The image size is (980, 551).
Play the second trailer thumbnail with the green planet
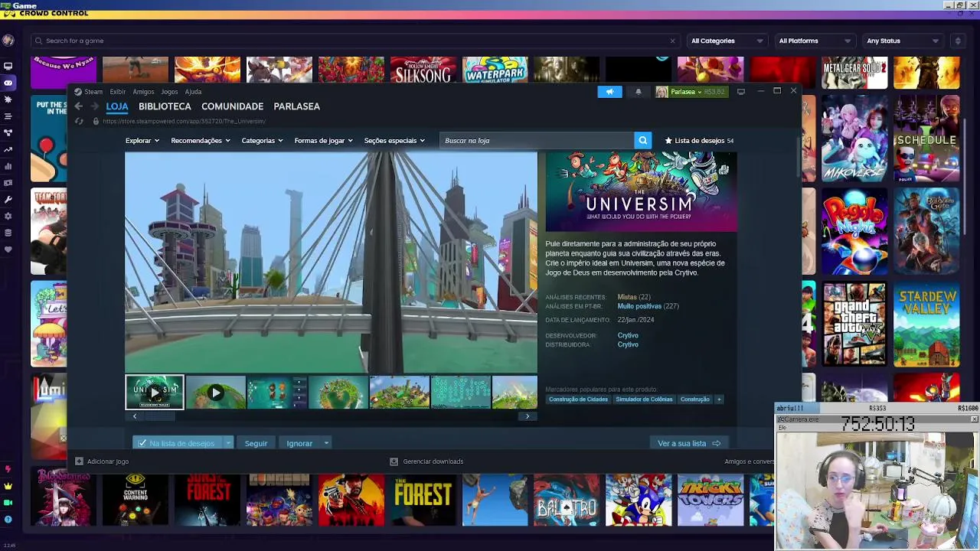(x=216, y=393)
